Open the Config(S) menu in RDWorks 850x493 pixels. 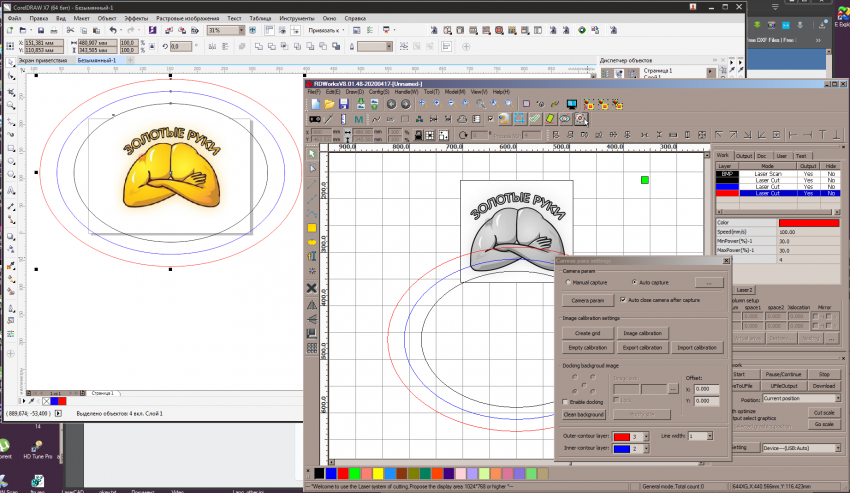(379, 91)
